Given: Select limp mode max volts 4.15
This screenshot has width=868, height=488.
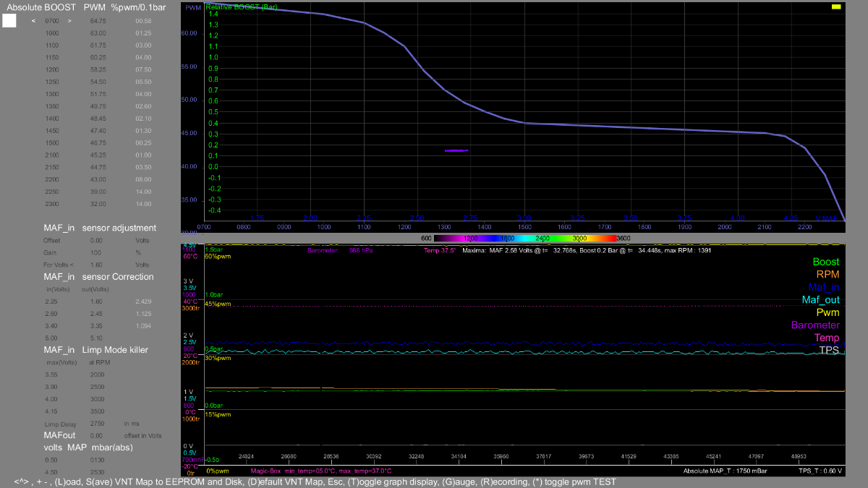Looking at the screenshot, I should (52, 411).
